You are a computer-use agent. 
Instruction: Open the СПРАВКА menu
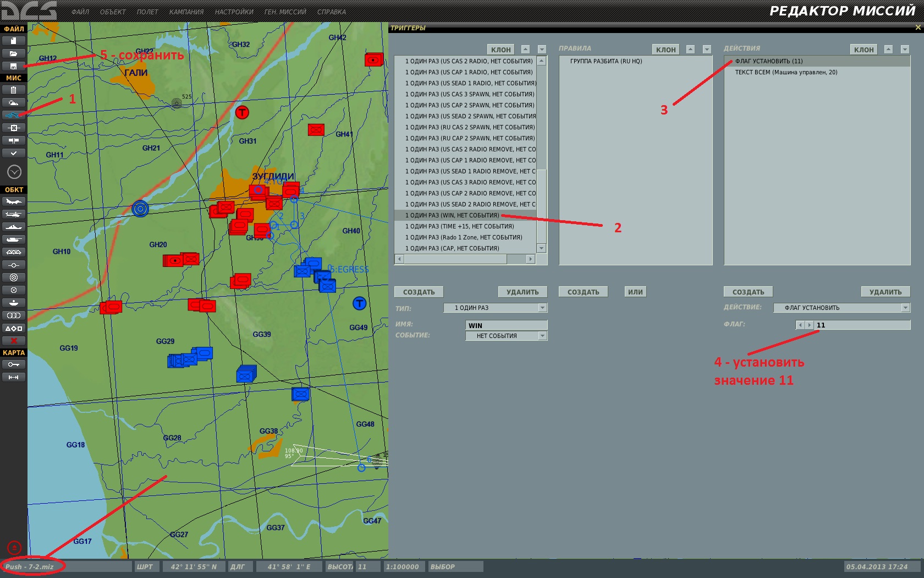(x=332, y=12)
